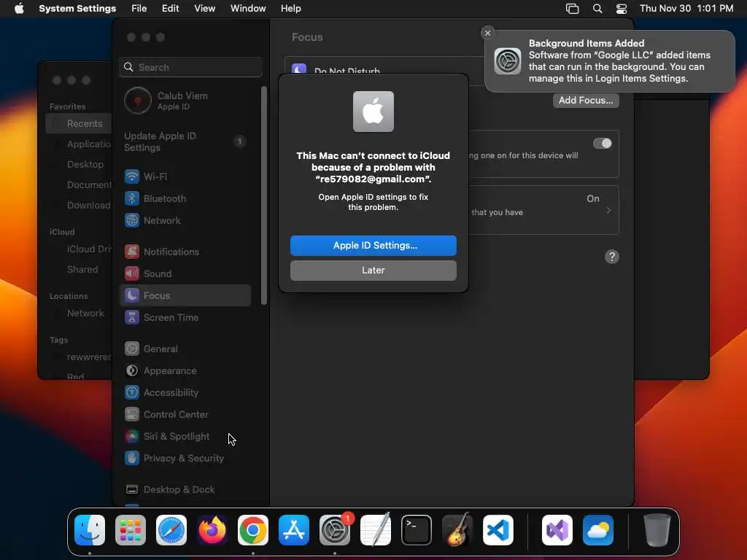Expand the Focus status row chevron
This screenshot has width=747, height=560.
point(608,211)
